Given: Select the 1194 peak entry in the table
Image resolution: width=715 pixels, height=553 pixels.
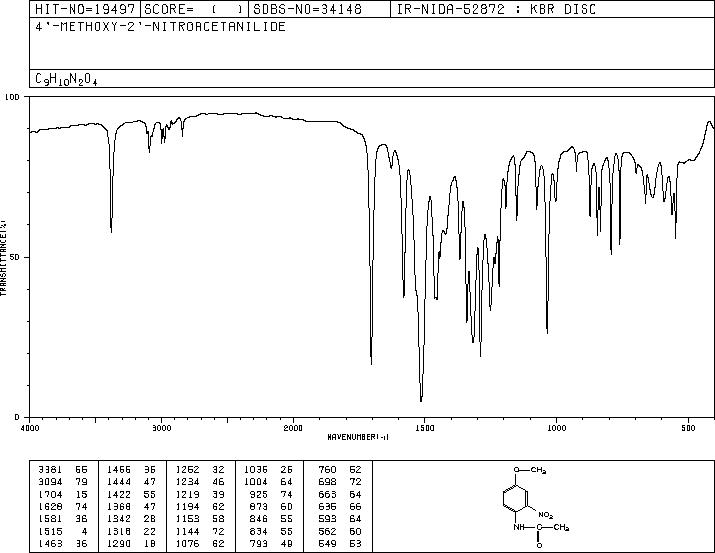Looking at the screenshot, I should [200, 506].
